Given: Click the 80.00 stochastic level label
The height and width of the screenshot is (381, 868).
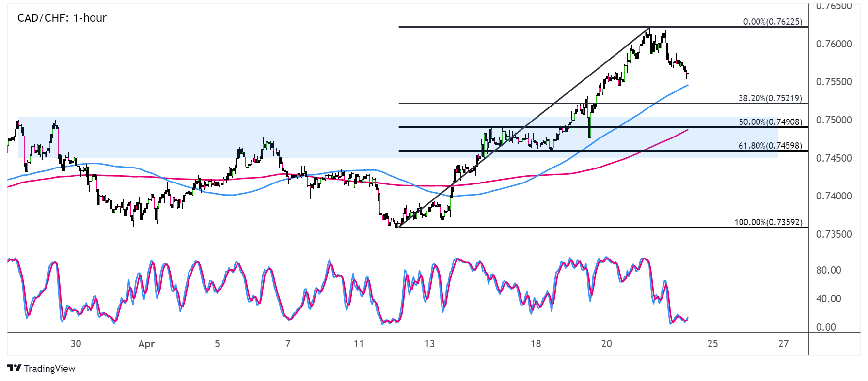Looking at the screenshot, I should pos(828,270).
